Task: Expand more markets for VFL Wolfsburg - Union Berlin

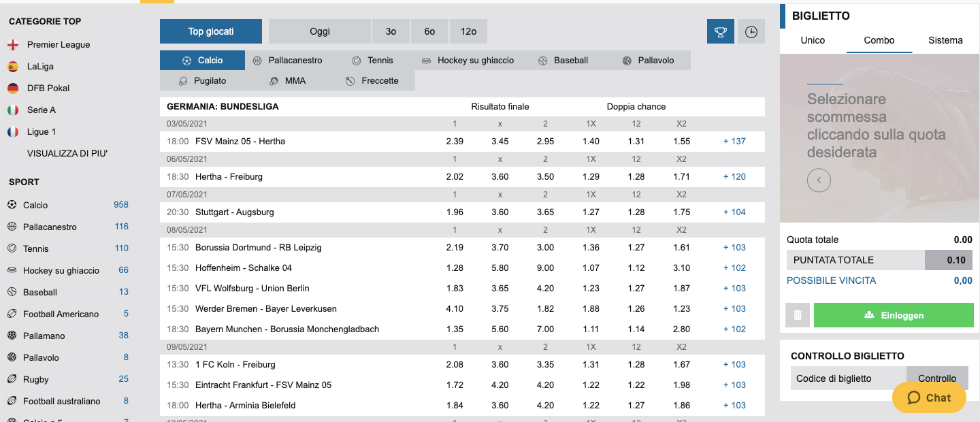Action: [x=734, y=289]
